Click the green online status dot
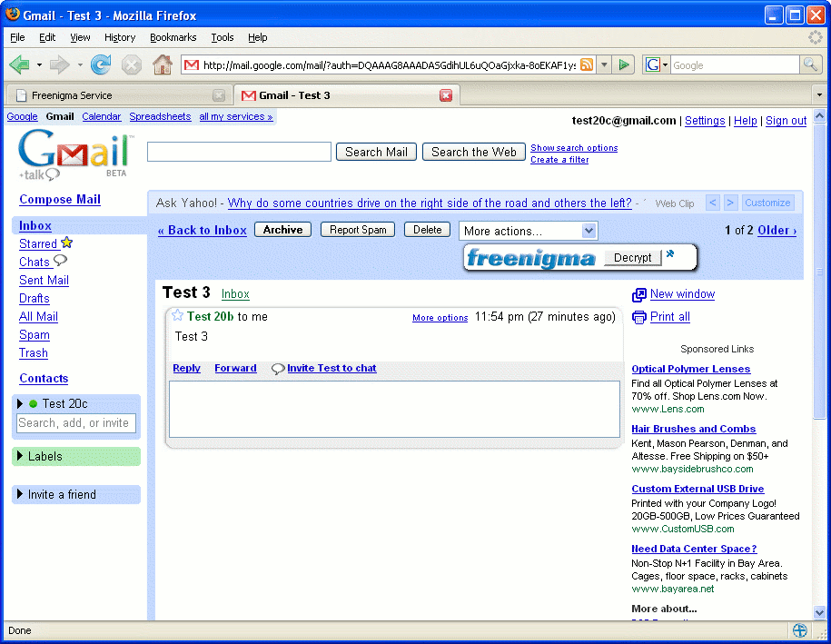Image resolution: width=831 pixels, height=644 pixels. click(x=33, y=404)
